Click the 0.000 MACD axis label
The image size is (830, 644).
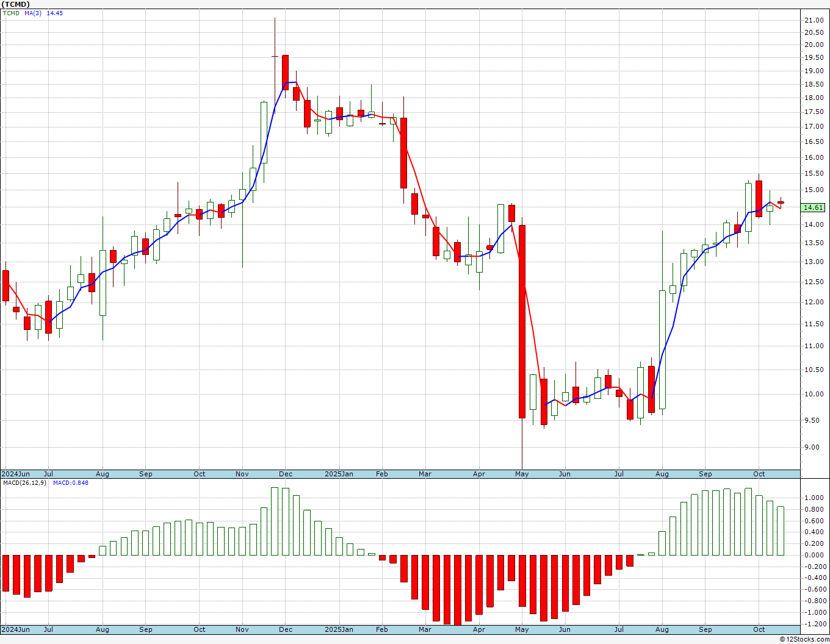click(813, 555)
